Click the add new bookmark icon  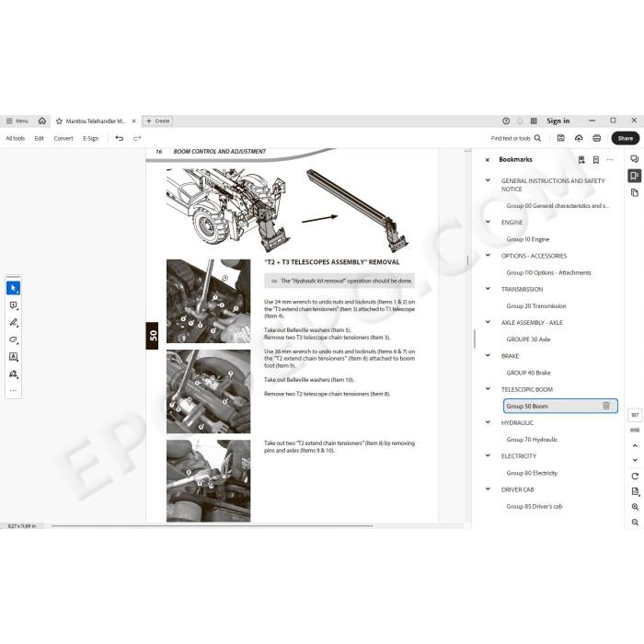pos(596,160)
